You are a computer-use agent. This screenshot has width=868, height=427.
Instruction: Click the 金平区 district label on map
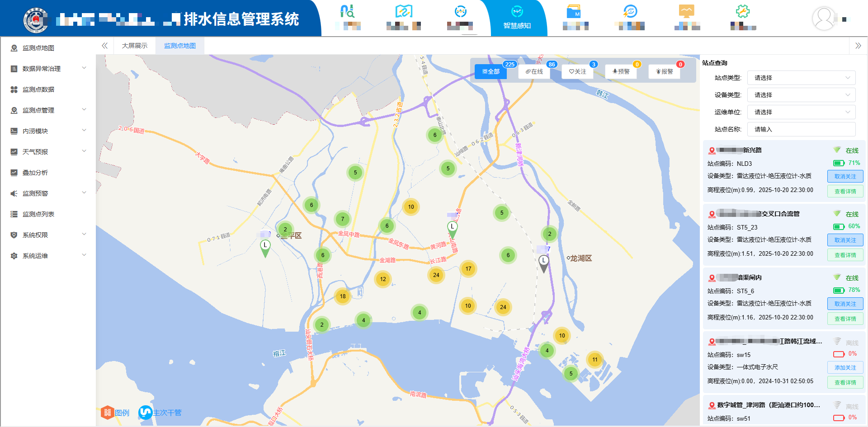[291, 235]
